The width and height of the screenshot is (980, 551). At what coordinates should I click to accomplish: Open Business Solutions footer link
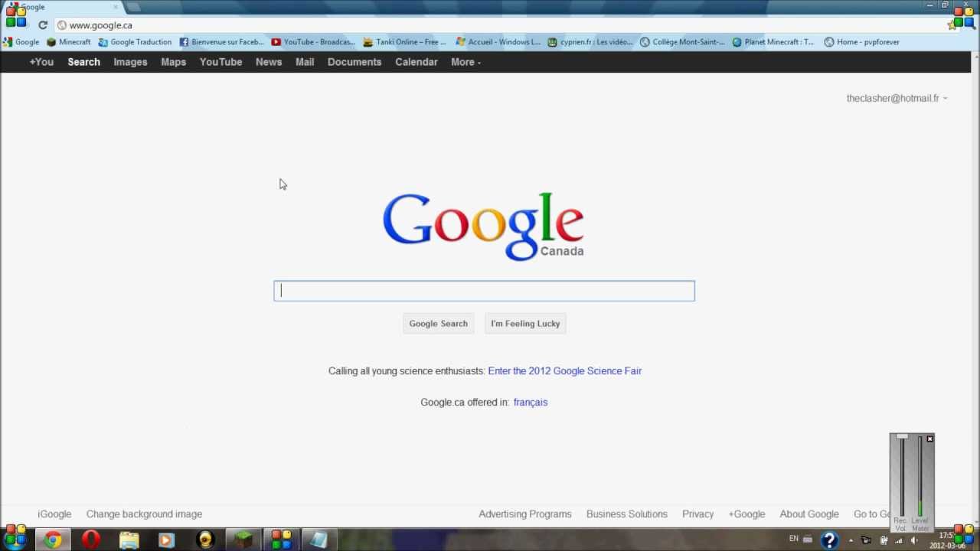click(x=627, y=514)
